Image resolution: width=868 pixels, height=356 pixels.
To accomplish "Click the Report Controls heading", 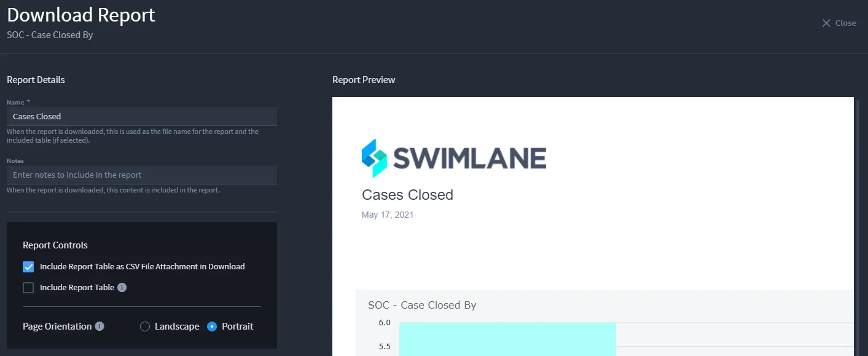I will (x=55, y=245).
